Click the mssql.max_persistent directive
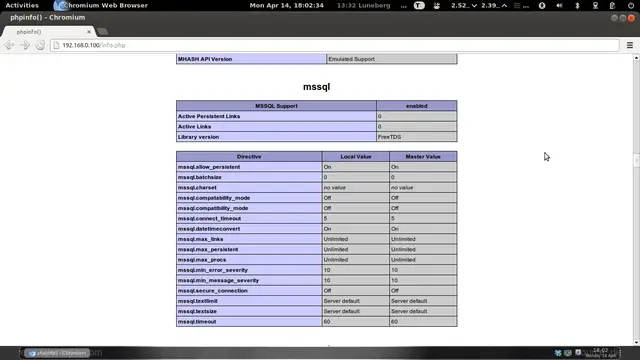Image resolution: width=640 pixels, height=360 pixels. pos(208,249)
